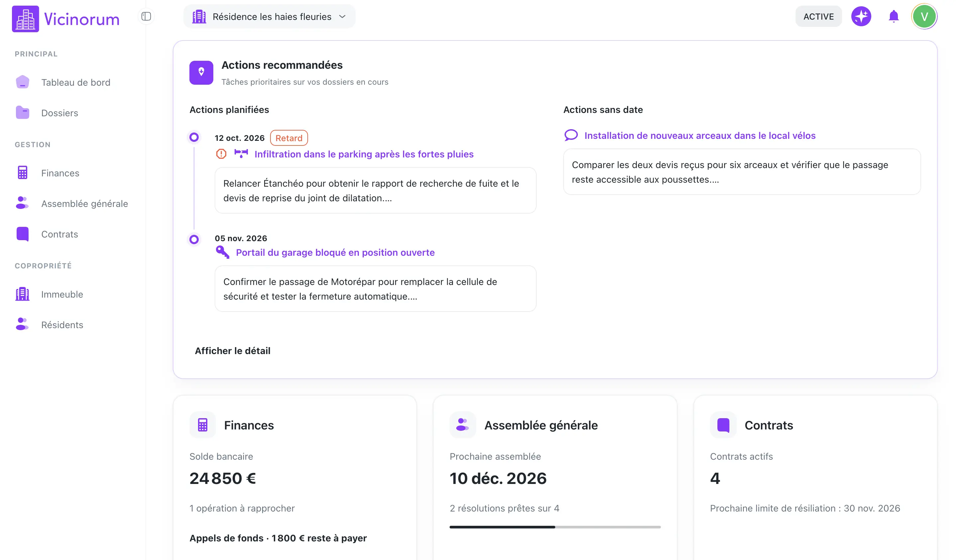Click the speech bubble icon beside Installation

tap(571, 136)
